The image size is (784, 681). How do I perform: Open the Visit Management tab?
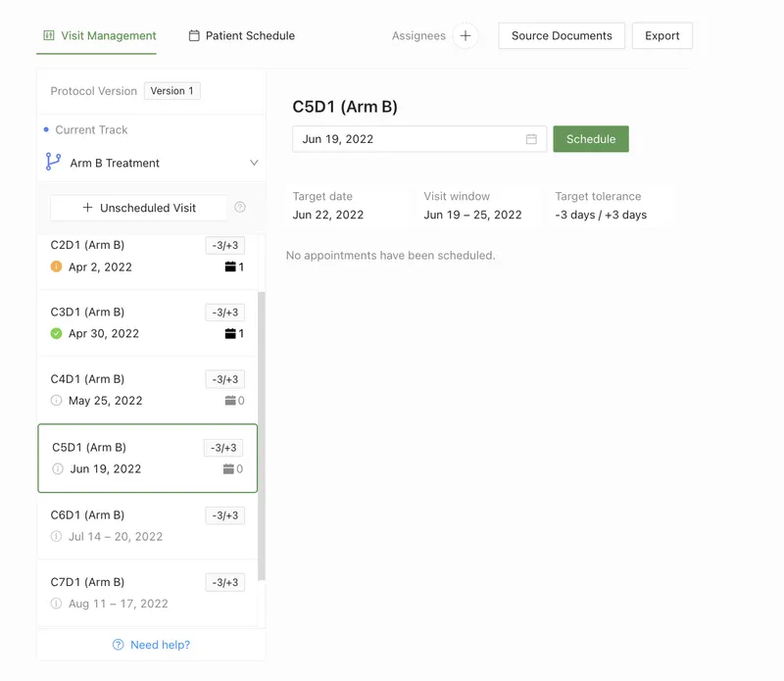pyautogui.click(x=96, y=35)
